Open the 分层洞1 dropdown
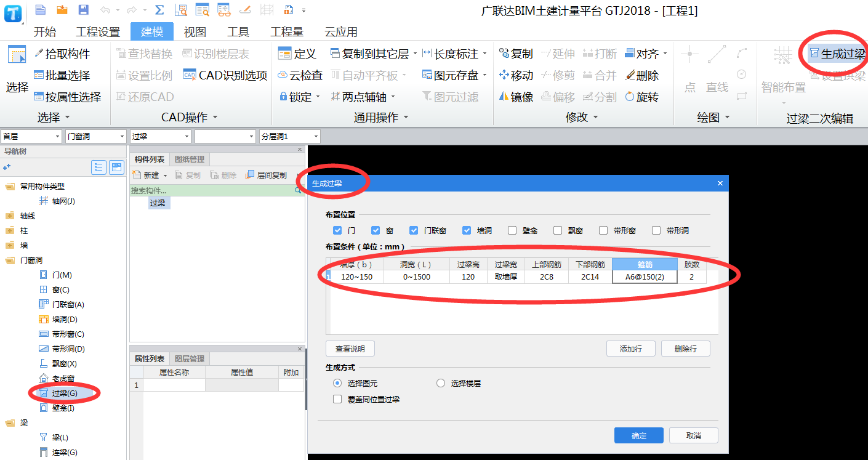 [290, 136]
